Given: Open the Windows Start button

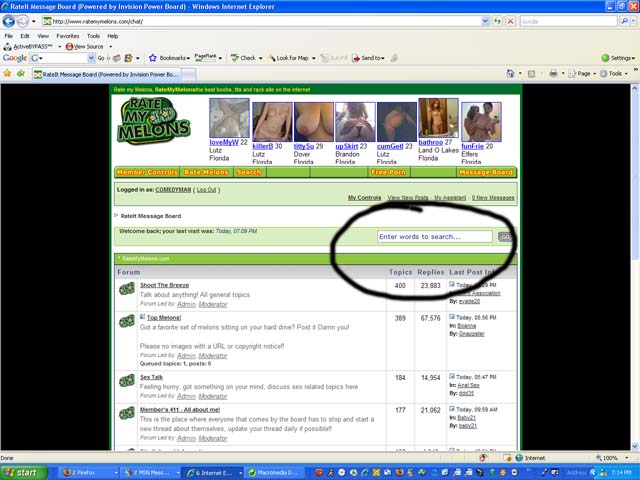Looking at the screenshot, I should (x=24, y=472).
